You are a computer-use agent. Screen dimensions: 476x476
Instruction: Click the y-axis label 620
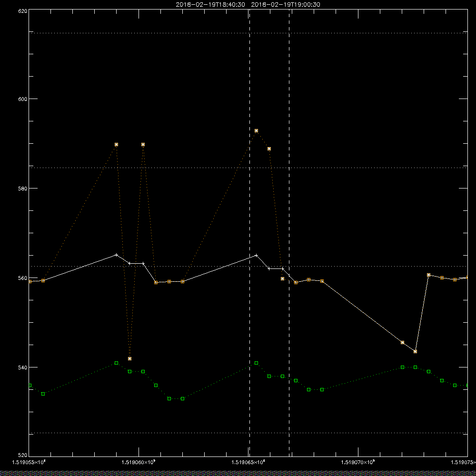pyautogui.click(x=23, y=11)
